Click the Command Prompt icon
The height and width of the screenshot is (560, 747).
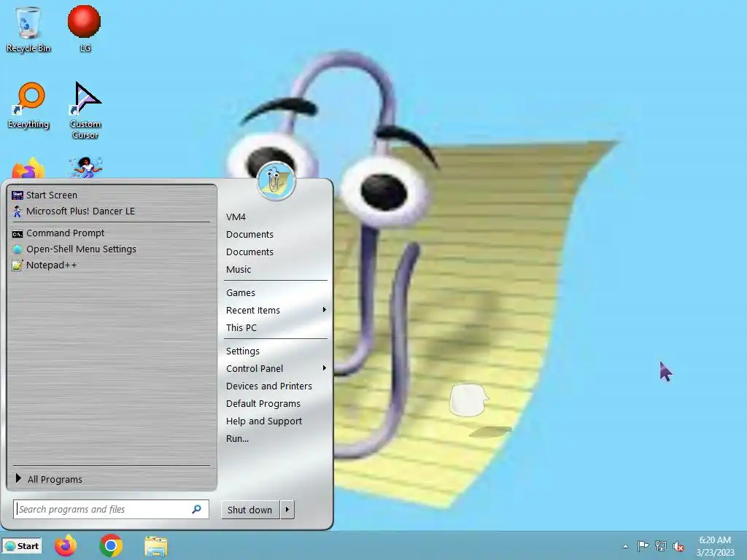click(18, 233)
